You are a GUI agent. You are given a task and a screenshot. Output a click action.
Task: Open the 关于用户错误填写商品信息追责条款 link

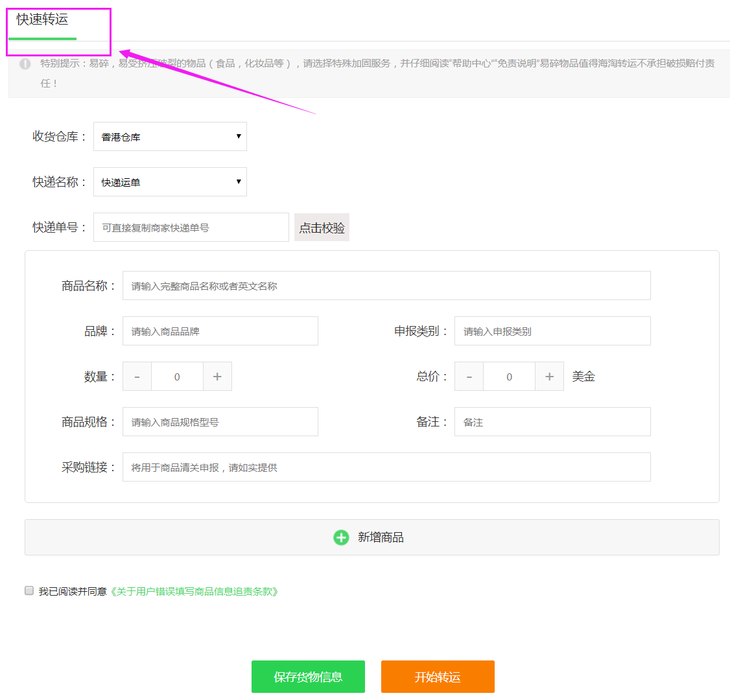pos(194,591)
